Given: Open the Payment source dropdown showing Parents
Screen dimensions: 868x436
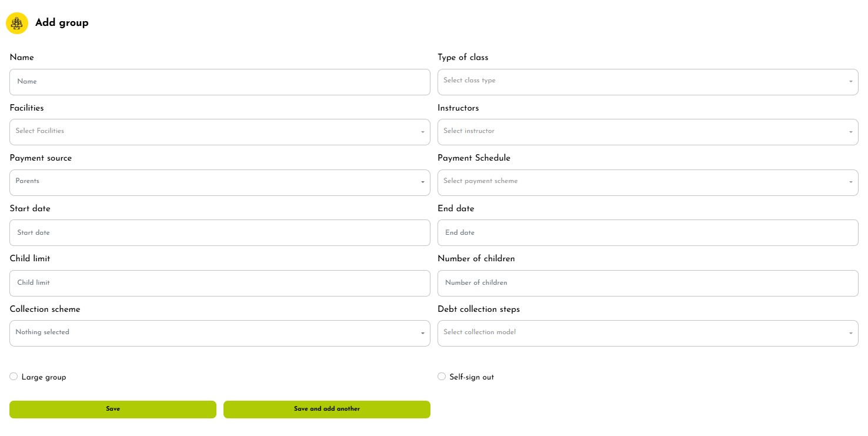Looking at the screenshot, I should tap(219, 182).
